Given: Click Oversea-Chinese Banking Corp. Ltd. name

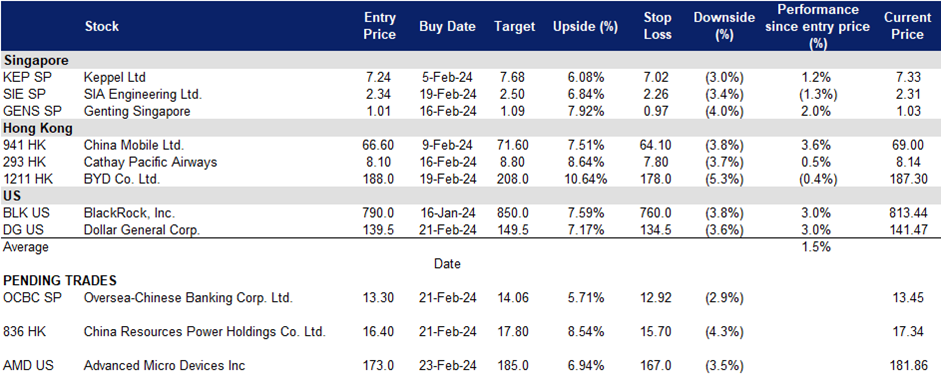Looking at the screenshot, I should [x=188, y=298].
